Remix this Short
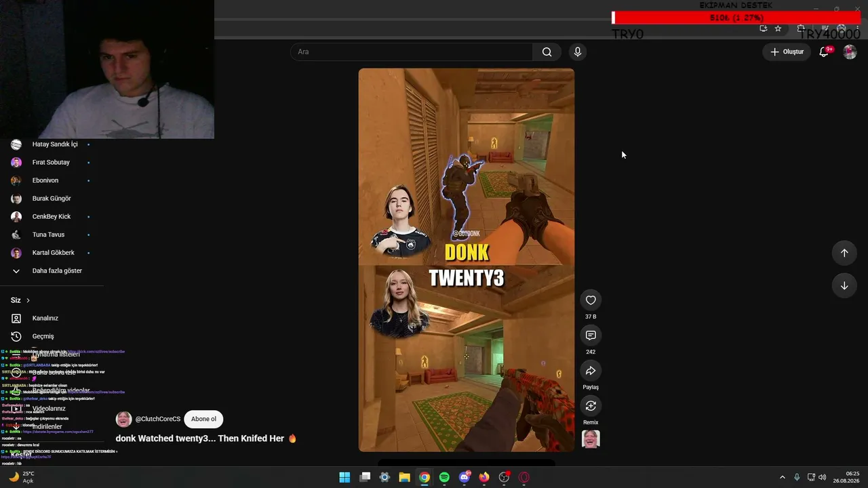868x488 pixels. 591,406
